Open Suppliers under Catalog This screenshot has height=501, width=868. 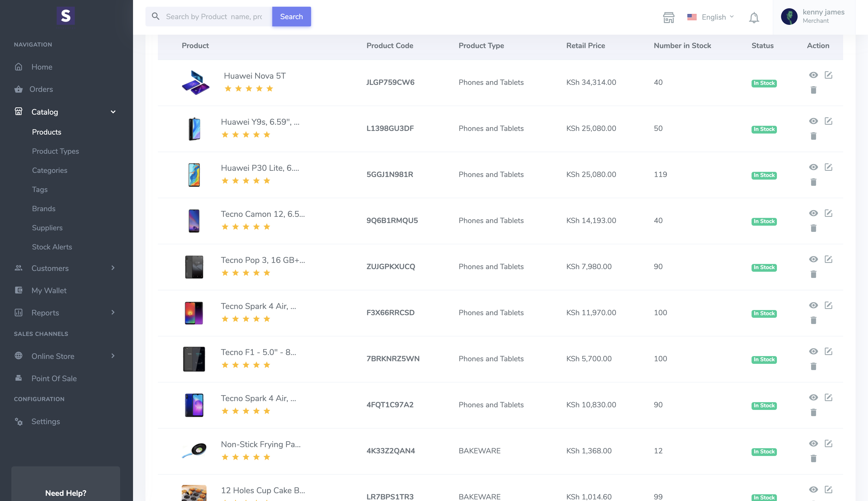click(47, 228)
